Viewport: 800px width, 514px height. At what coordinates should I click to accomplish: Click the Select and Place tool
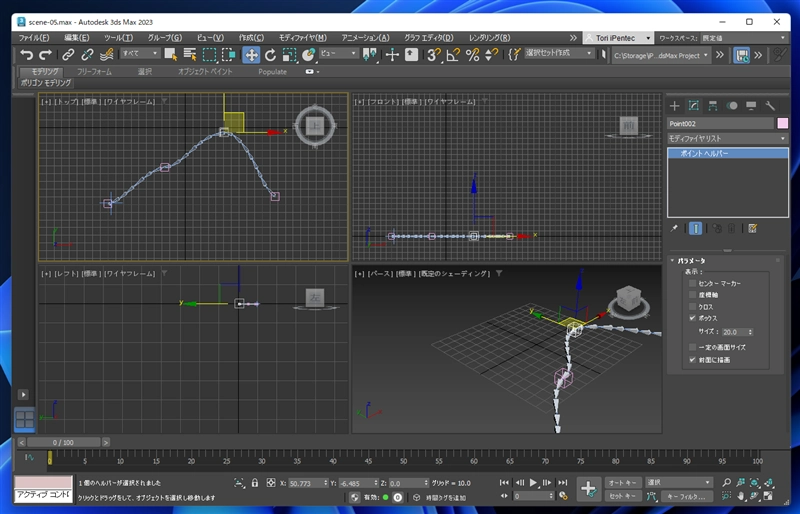[x=308, y=55]
